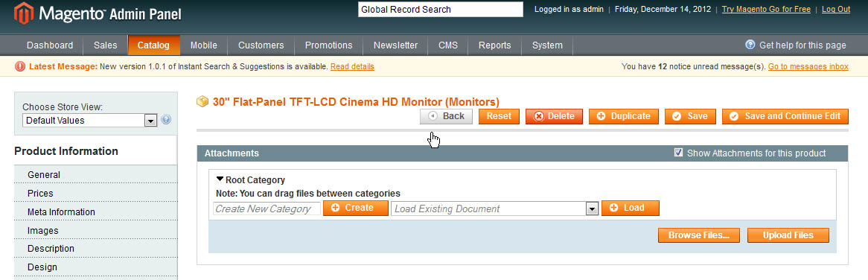
Task: Click Save and Continue Edit
Action: pos(785,116)
